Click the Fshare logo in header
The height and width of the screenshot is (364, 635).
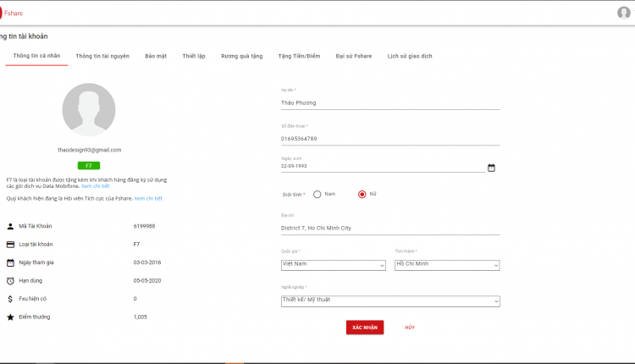(x=11, y=13)
